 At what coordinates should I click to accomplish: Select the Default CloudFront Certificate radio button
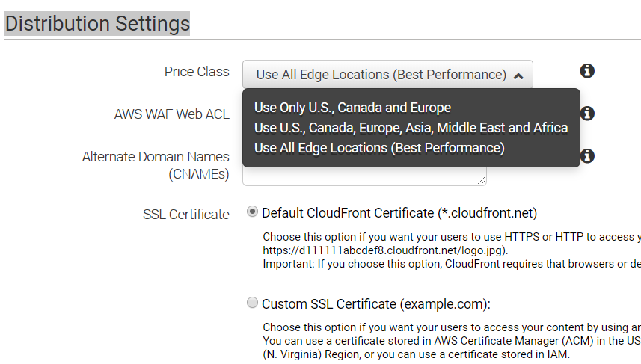tap(253, 212)
